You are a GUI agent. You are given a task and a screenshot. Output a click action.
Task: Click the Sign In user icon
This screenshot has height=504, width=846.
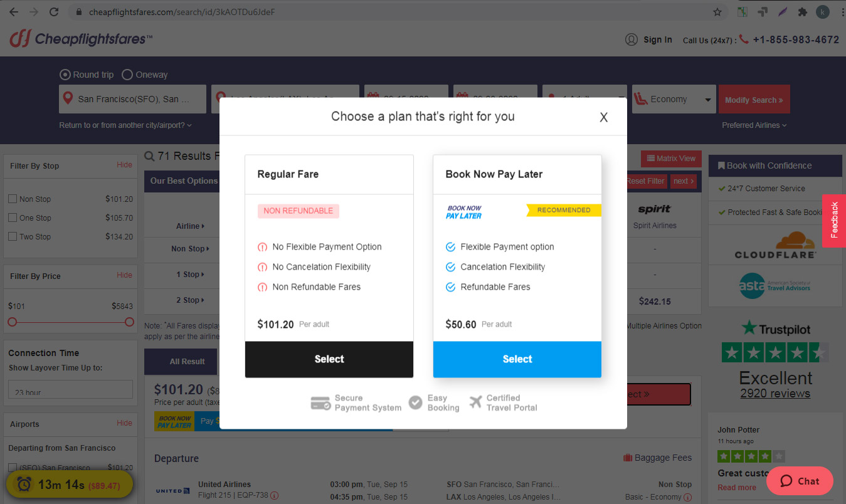tap(632, 39)
